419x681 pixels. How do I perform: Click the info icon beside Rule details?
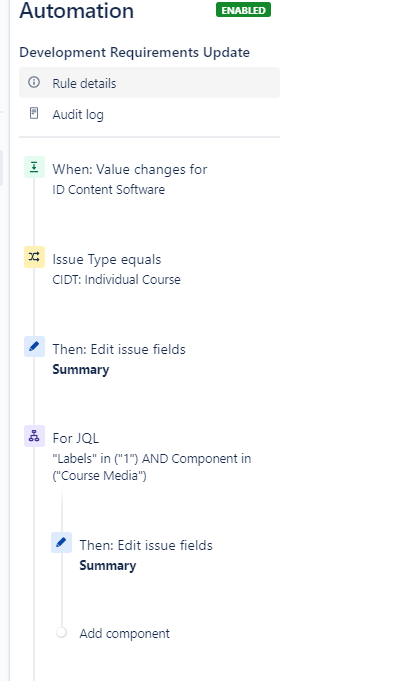(x=34, y=82)
